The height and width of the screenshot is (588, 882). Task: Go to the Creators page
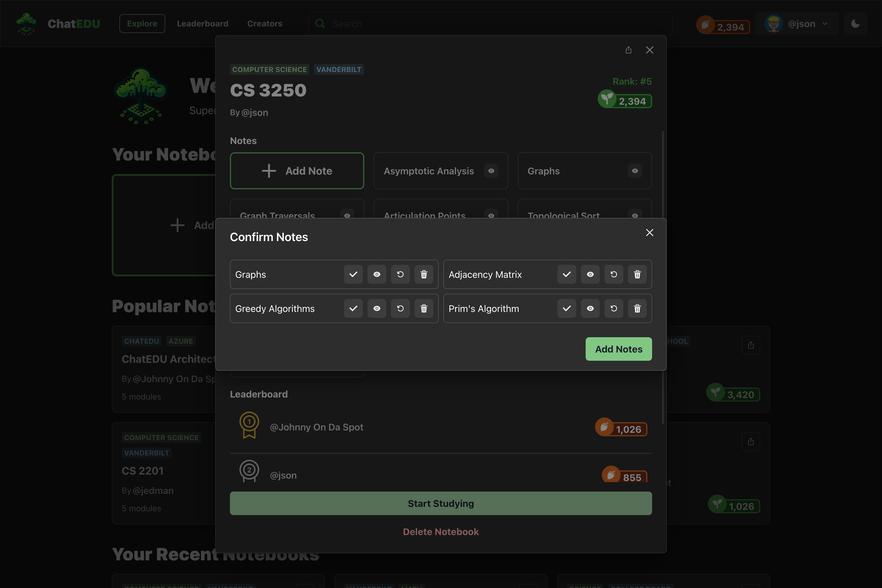(265, 24)
